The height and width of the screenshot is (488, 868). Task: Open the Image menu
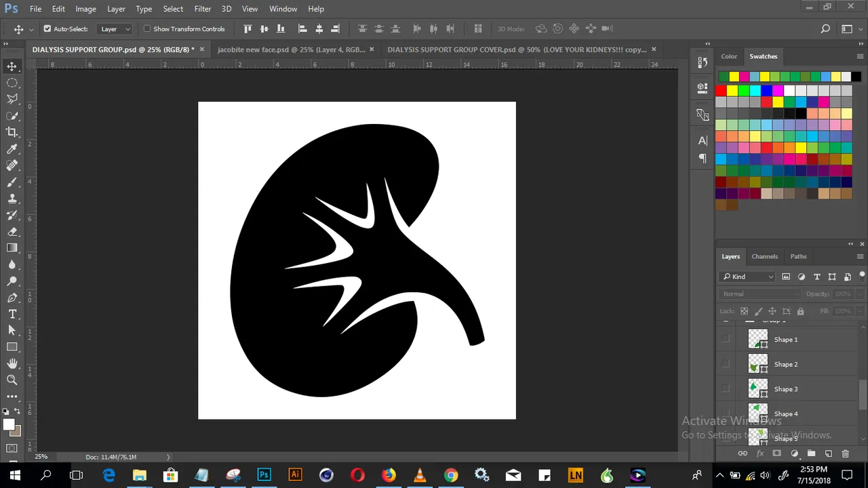(x=85, y=9)
